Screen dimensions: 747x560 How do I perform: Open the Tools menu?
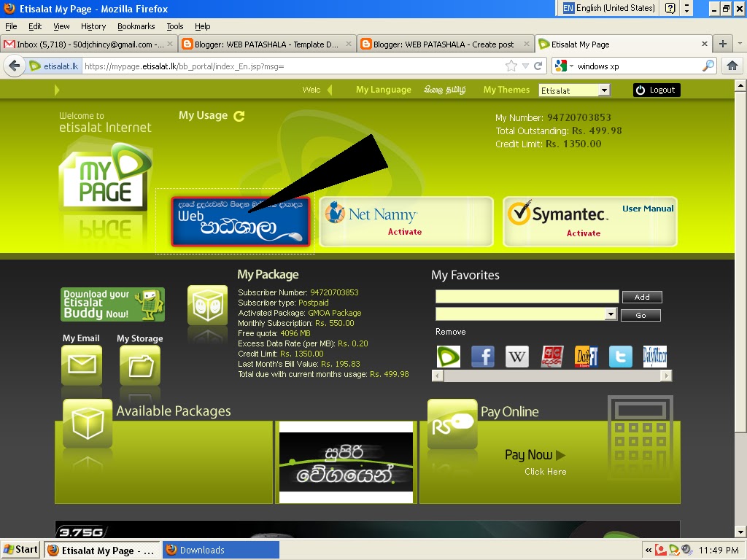pyautogui.click(x=175, y=26)
